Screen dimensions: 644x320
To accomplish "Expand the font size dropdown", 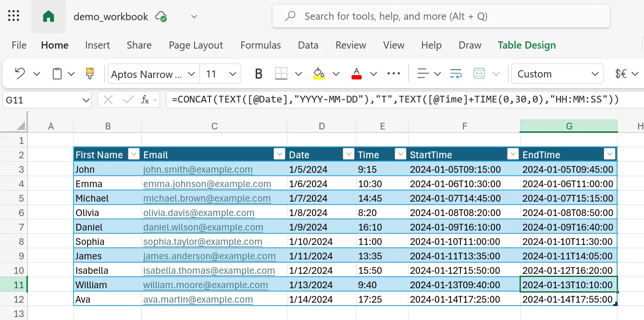I will tap(233, 74).
